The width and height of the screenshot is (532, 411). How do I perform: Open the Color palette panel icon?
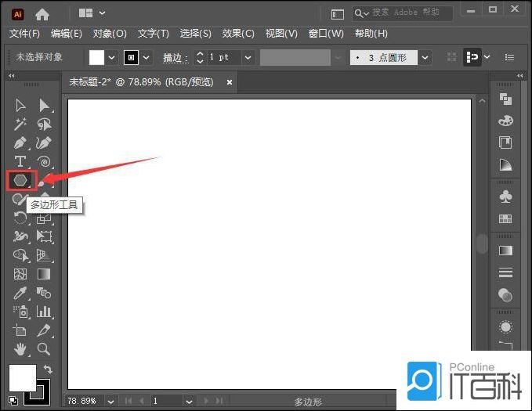(505, 121)
